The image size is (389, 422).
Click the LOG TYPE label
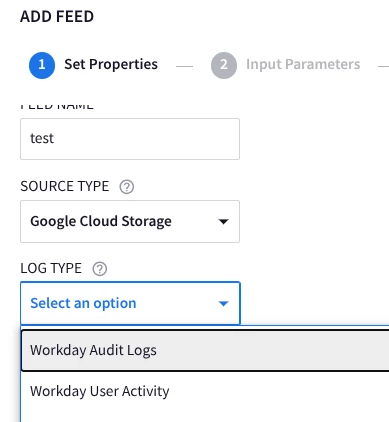pyautogui.click(x=51, y=268)
